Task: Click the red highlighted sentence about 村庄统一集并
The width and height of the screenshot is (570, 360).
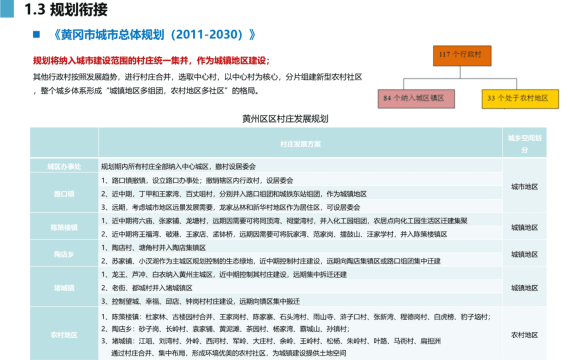Action: click(x=152, y=60)
